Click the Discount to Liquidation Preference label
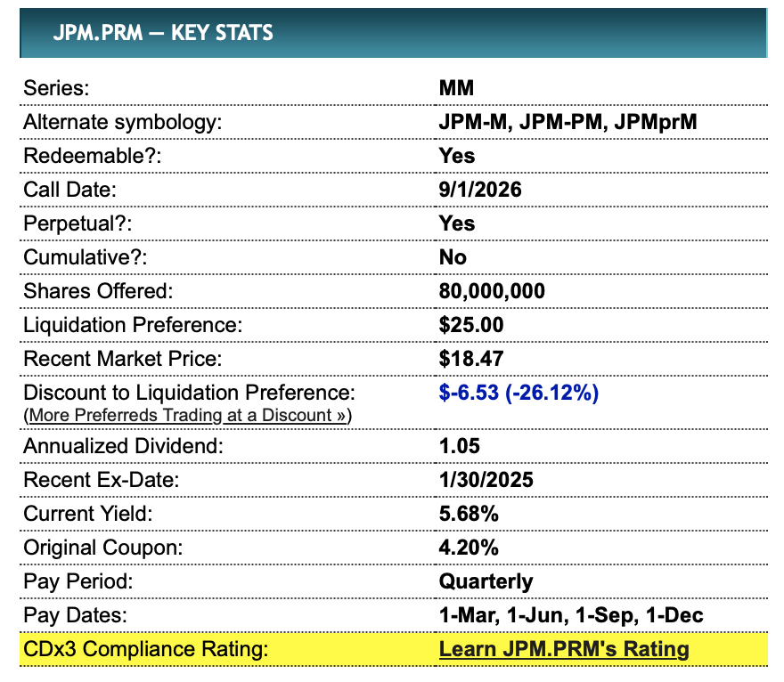Viewport: 784px width, 682px height. (189, 393)
